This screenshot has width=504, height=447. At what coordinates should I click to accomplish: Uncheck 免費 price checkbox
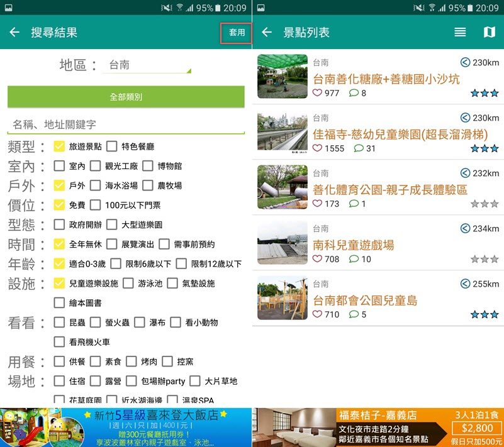click(59, 205)
